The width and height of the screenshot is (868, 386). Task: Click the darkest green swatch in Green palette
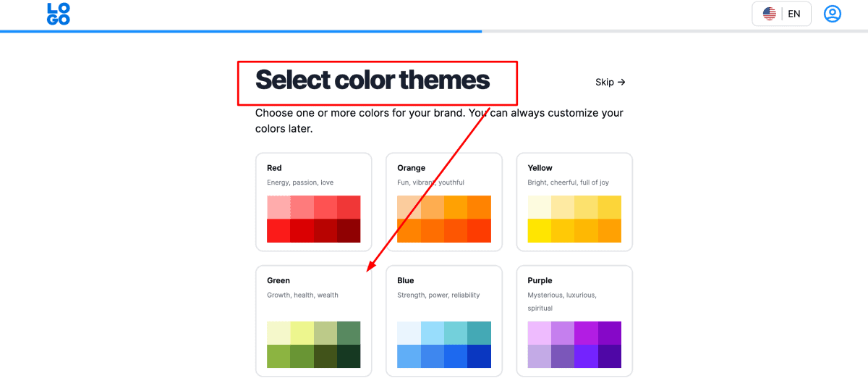[349, 356]
